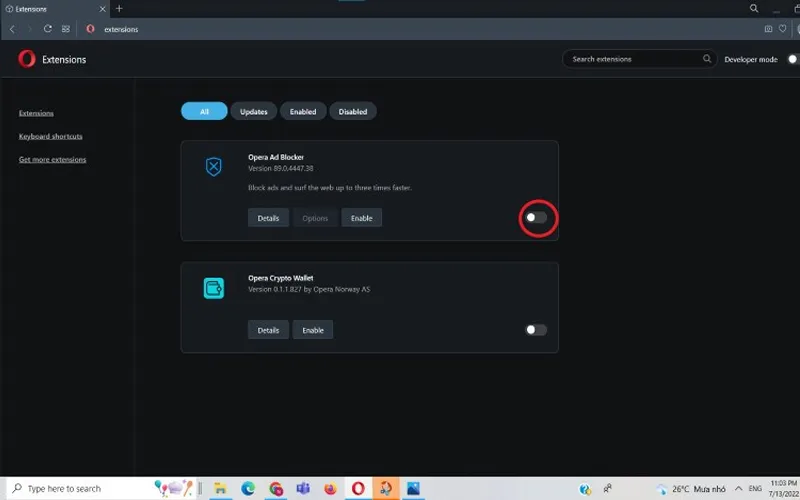Image resolution: width=800 pixels, height=500 pixels.
Task: Open Options for Opera Ad Blocker
Action: [315, 218]
